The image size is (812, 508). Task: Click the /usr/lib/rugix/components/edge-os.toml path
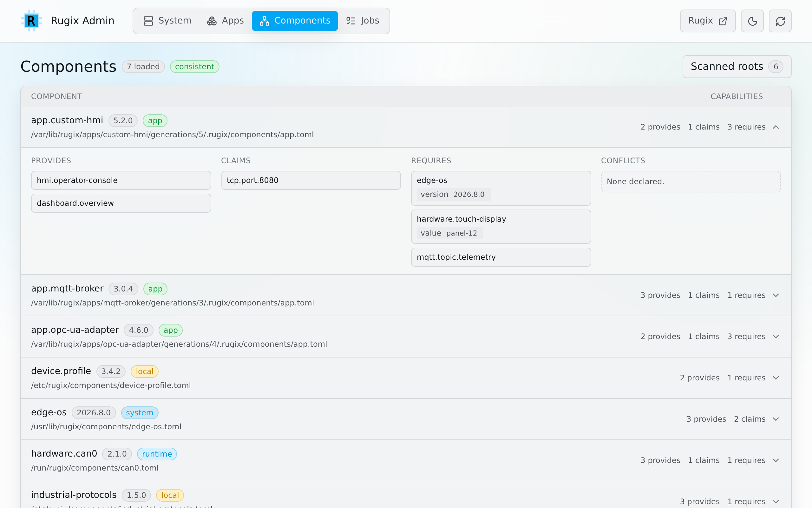coord(106,427)
